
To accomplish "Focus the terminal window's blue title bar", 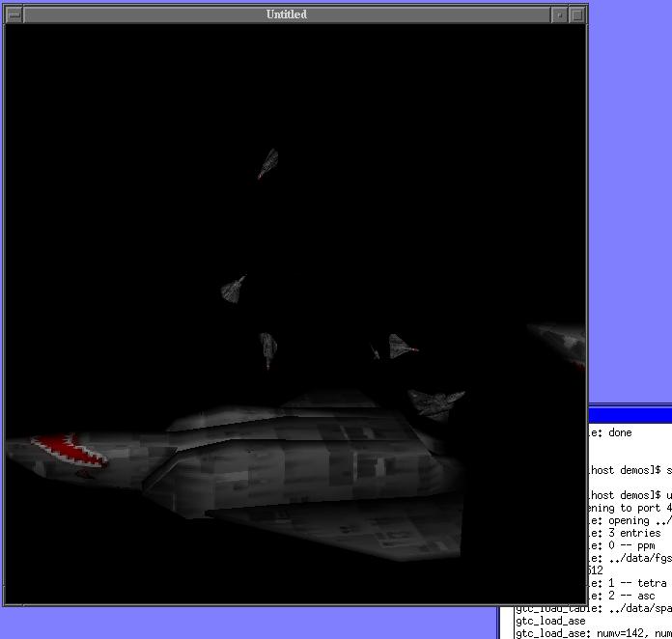I will pyautogui.click(x=630, y=416).
